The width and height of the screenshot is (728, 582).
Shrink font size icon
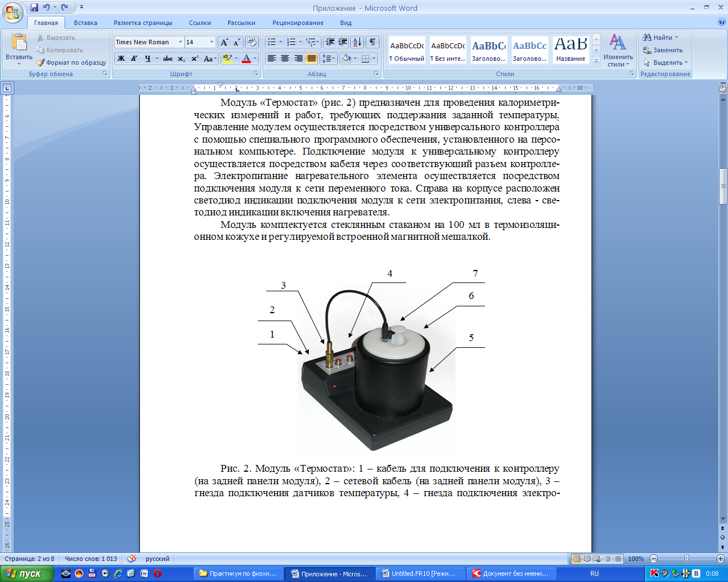(x=237, y=42)
